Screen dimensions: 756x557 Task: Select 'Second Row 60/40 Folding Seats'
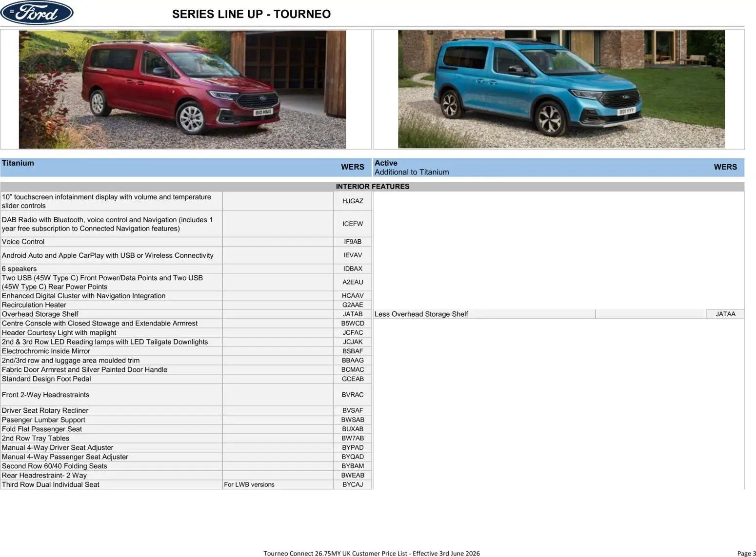54,466
